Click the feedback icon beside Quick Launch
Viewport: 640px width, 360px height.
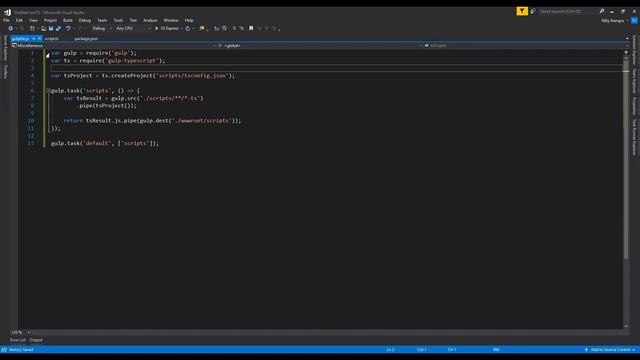(532, 11)
